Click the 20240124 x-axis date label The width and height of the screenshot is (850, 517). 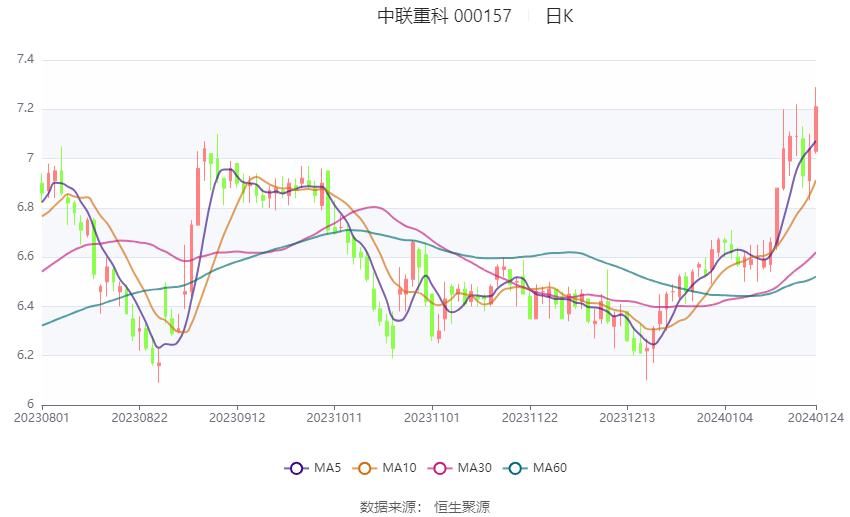[x=816, y=418]
